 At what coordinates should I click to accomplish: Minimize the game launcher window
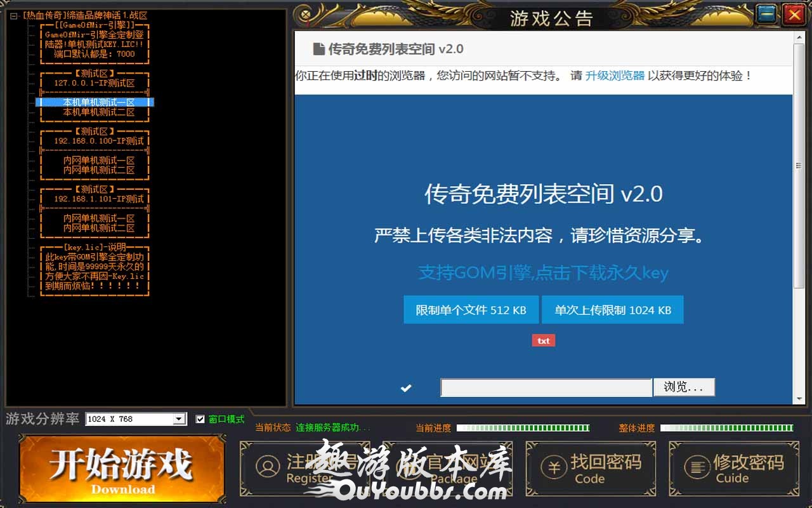coord(767,14)
